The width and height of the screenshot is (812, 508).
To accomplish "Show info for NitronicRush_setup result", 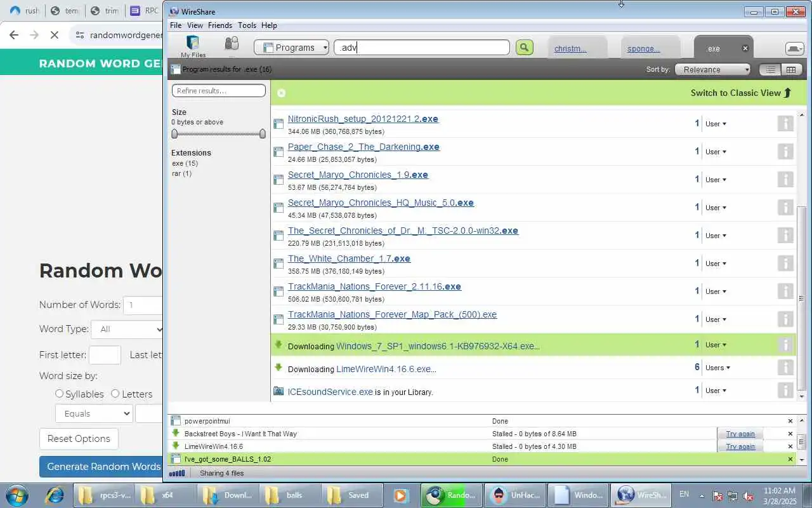I will (x=785, y=123).
